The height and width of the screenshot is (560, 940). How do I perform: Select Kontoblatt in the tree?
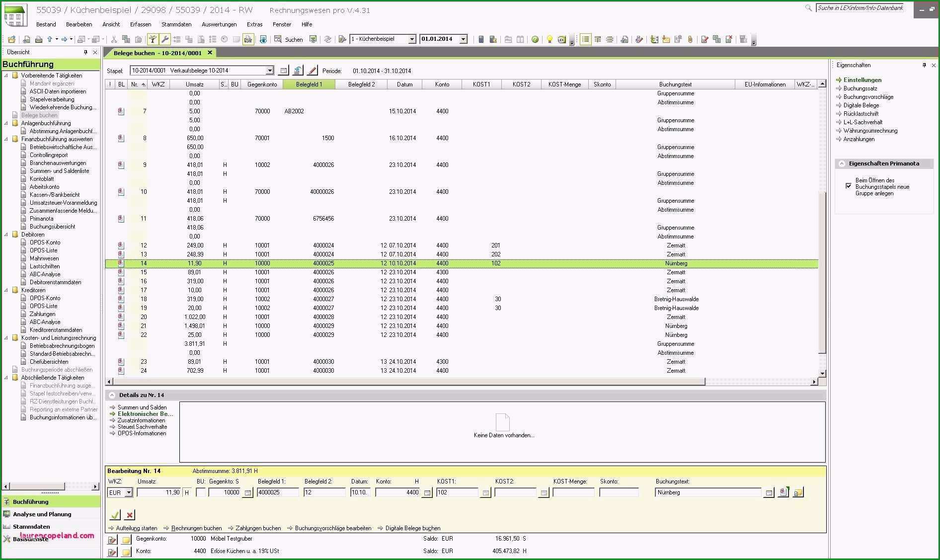tap(42, 179)
